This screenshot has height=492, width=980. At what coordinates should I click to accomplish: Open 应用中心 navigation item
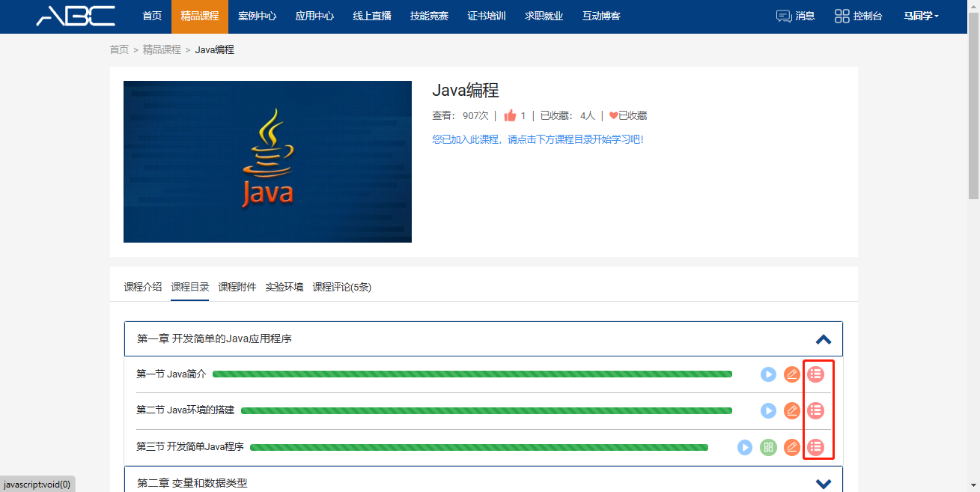pos(314,16)
